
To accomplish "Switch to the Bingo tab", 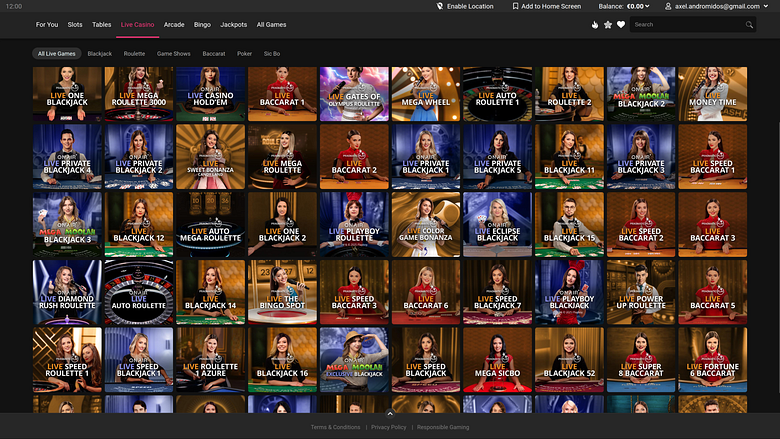I will (x=202, y=24).
